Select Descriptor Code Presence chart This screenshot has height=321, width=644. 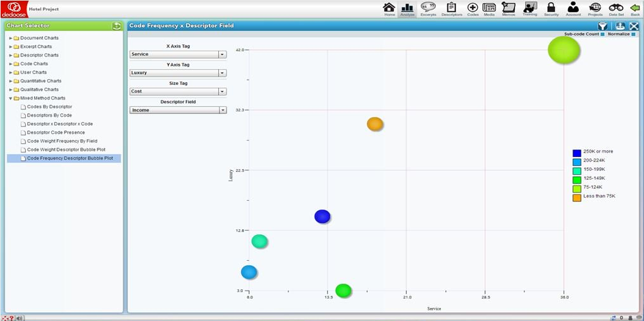[x=56, y=132]
